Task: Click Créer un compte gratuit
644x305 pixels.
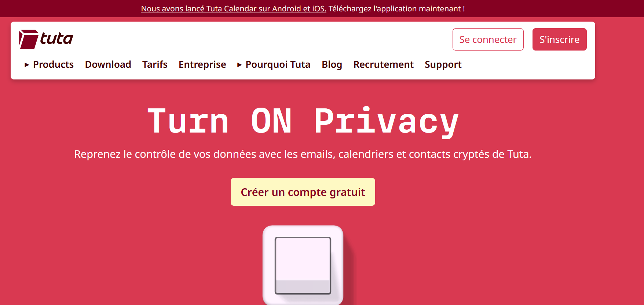Action: (303, 192)
